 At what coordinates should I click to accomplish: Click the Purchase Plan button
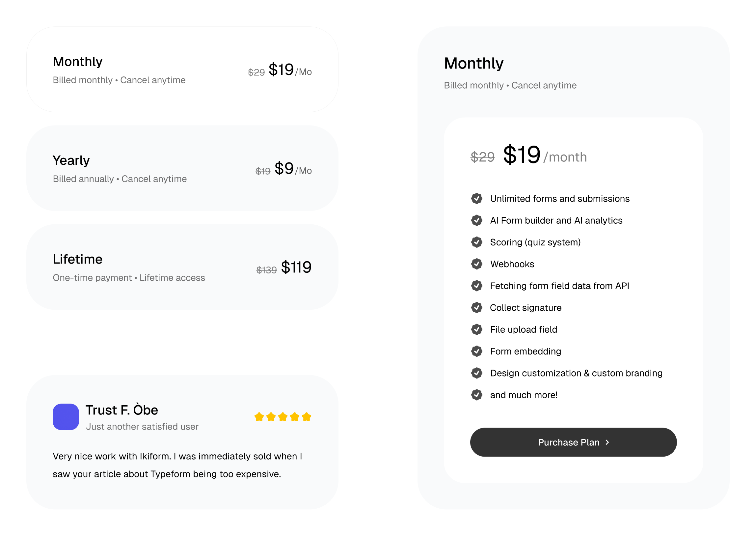pyautogui.click(x=573, y=442)
